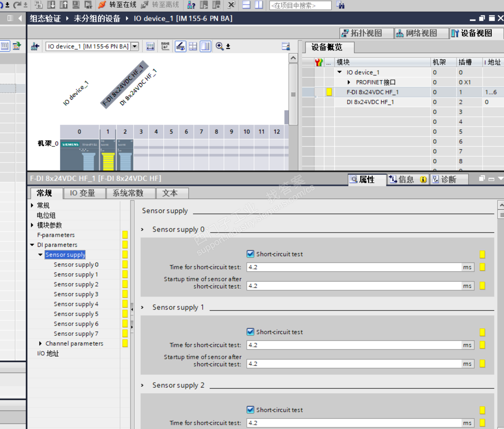Click Sensor supply 0 short-circuit test time field
The height and width of the screenshot is (429, 504).
click(x=353, y=267)
